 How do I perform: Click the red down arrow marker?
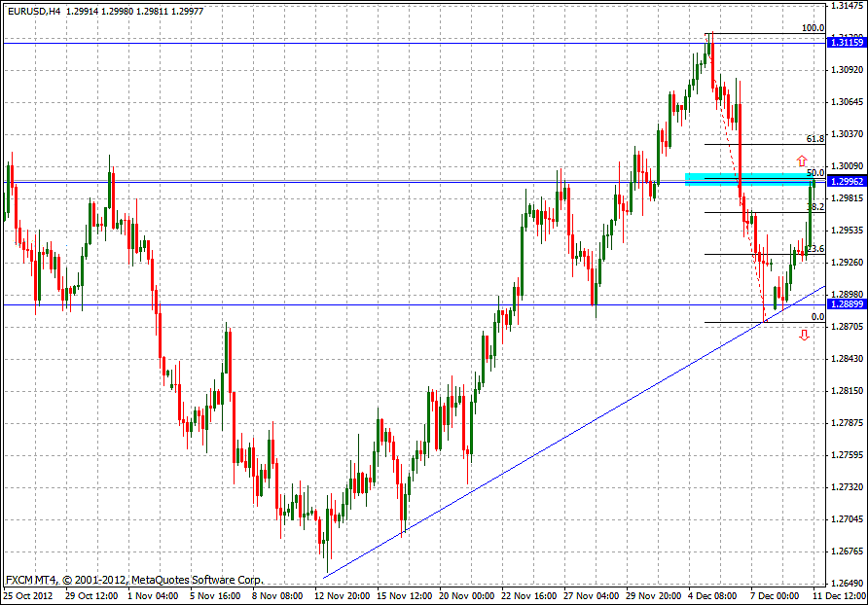pos(804,336)
